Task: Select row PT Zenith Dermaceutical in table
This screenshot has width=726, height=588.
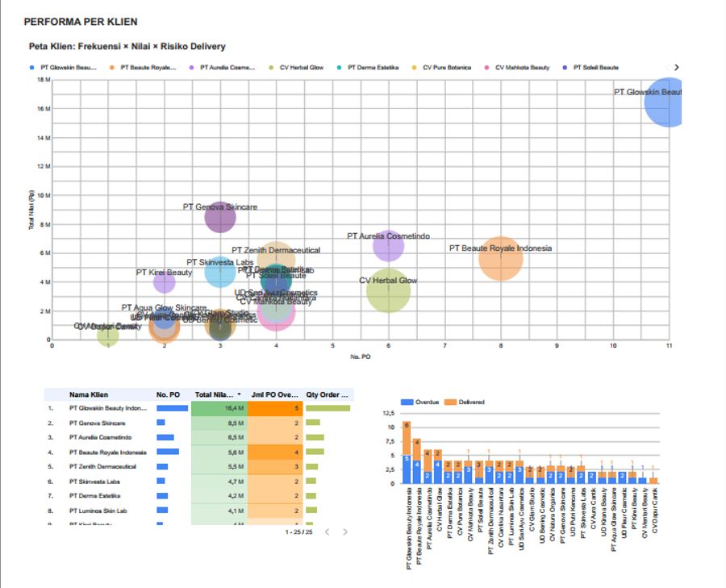Action: [x=199, y=466]
